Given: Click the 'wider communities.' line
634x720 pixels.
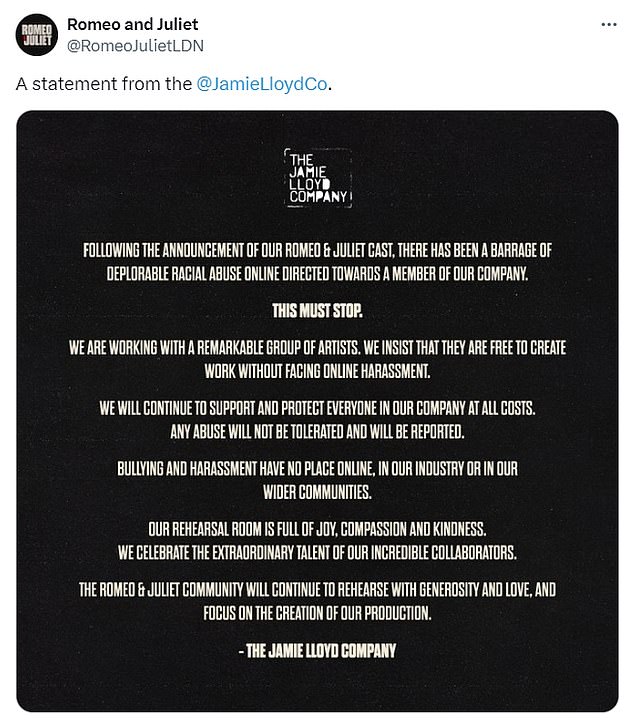Looking at the screenshot, I should pos(317,491).
